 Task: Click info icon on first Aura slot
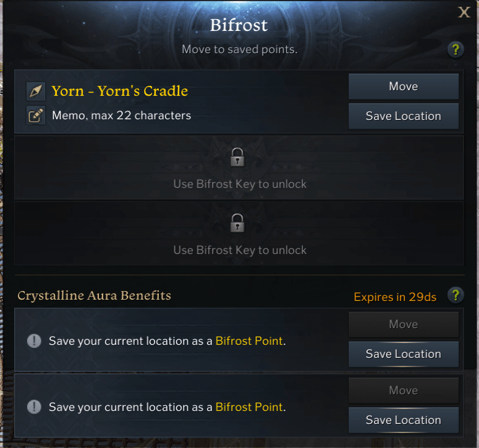click(34, 341)
